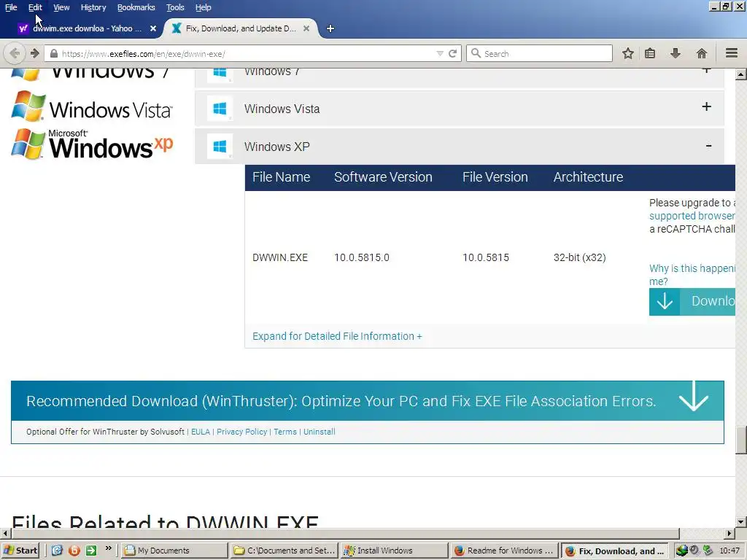This screenshot has height=560, width=747.
Task: Open the Windows Start menu
Action: pyautogui.click(x=21, y=551)
